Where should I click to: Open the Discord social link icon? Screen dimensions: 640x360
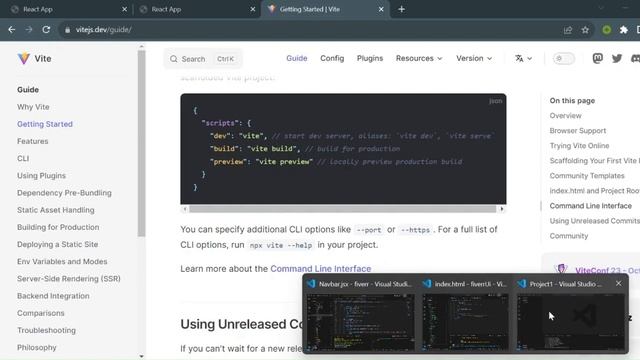[x=636, y=58]
